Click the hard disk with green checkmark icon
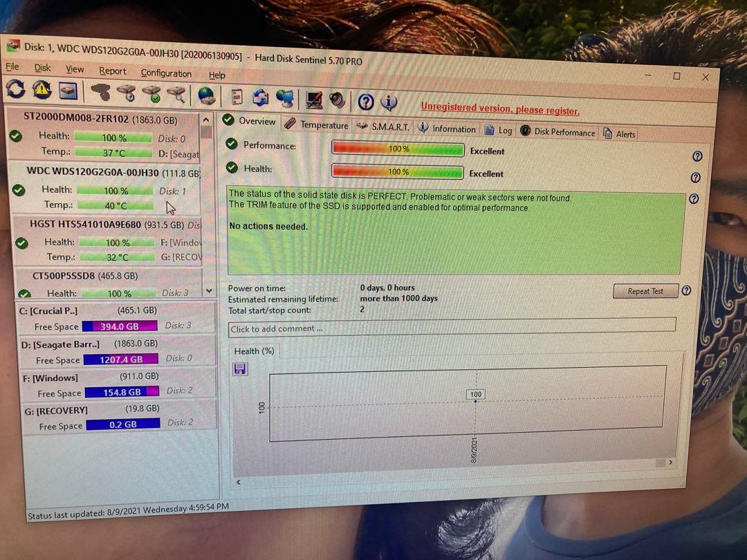The width and height of the screenshot is (747, 560). pos(152,94)
